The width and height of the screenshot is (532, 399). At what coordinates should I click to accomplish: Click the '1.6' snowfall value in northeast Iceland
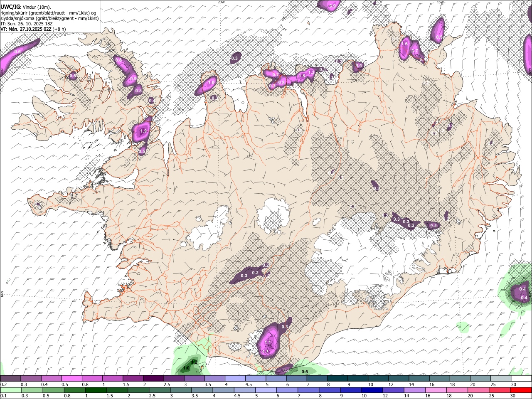click(404, 44)
